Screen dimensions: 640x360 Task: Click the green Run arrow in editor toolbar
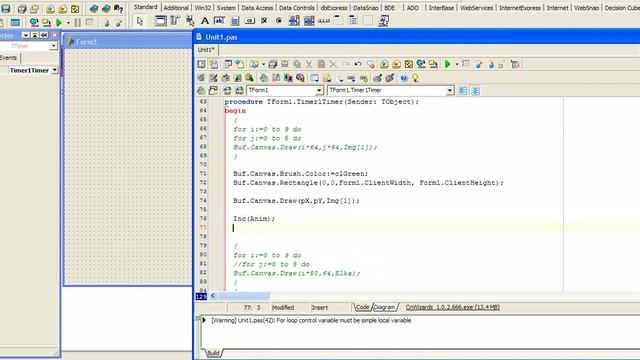pyautogui.click(x=448, y=64)
